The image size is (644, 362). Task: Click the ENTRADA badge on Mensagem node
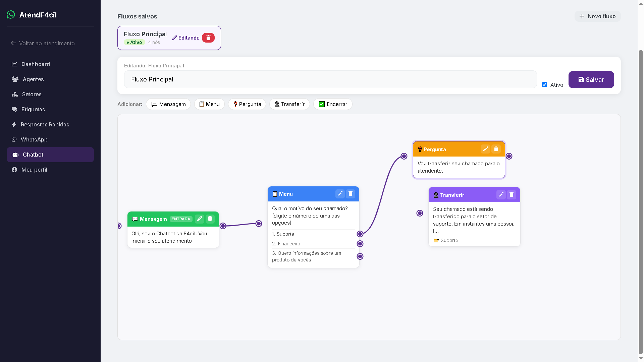pos(181,219)
